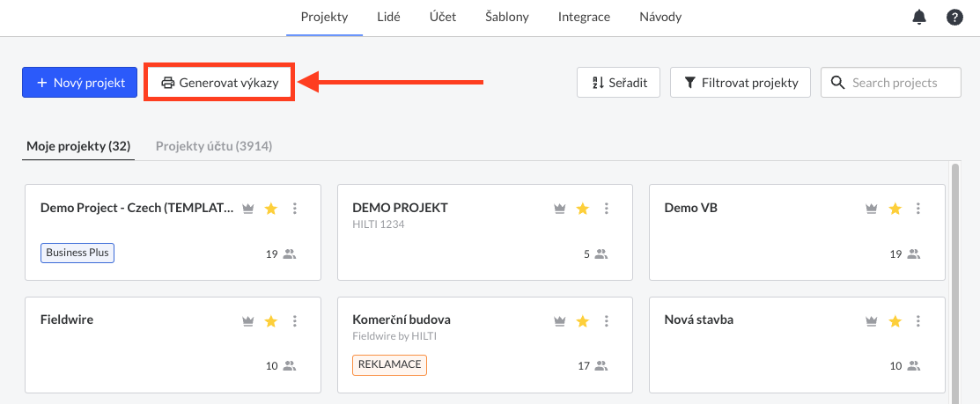Open the notifications bell icon
The image size is (980, 404).
tap(918, 18)
